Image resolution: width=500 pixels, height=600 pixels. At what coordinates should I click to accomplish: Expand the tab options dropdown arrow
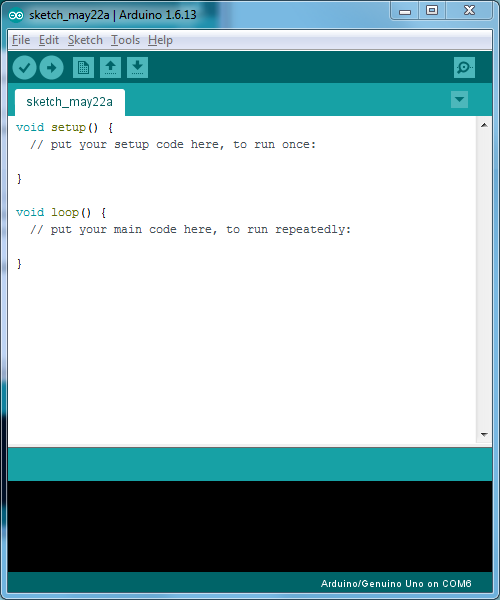click(459, 99)
